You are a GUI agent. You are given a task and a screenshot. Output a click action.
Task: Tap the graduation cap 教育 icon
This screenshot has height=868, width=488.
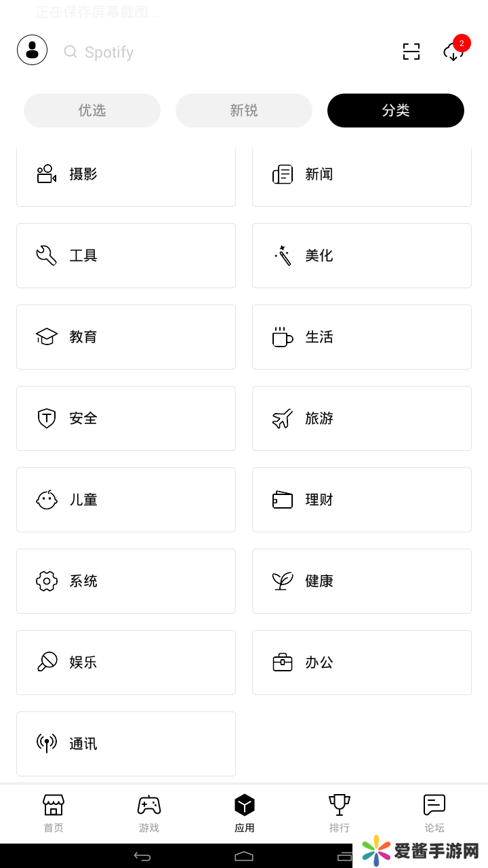[x=46, y=337]
